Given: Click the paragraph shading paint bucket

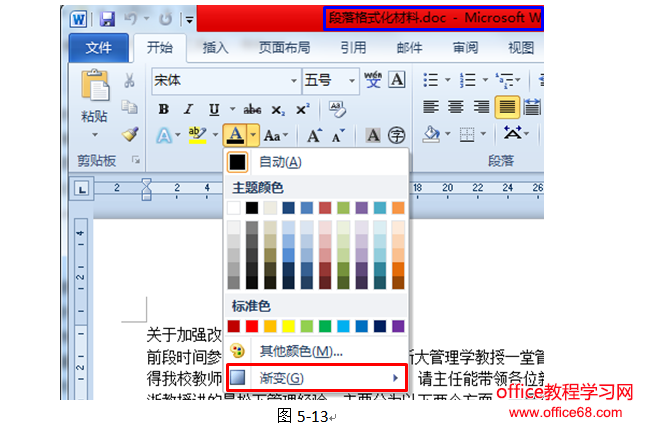Looking at the screenshot, I should (x=432, y=134).
